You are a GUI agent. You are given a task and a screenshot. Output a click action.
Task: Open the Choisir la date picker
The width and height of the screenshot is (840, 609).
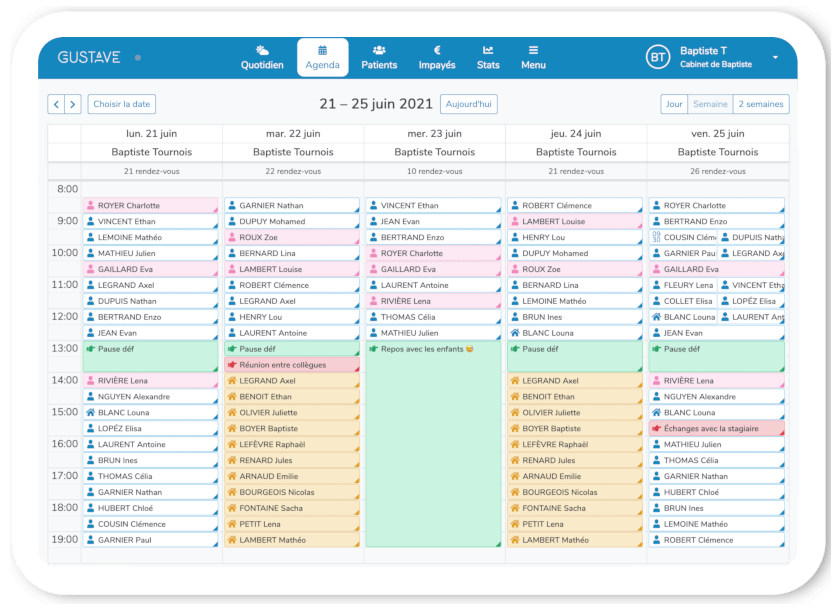pyautogui.click(x=121, y=104)
